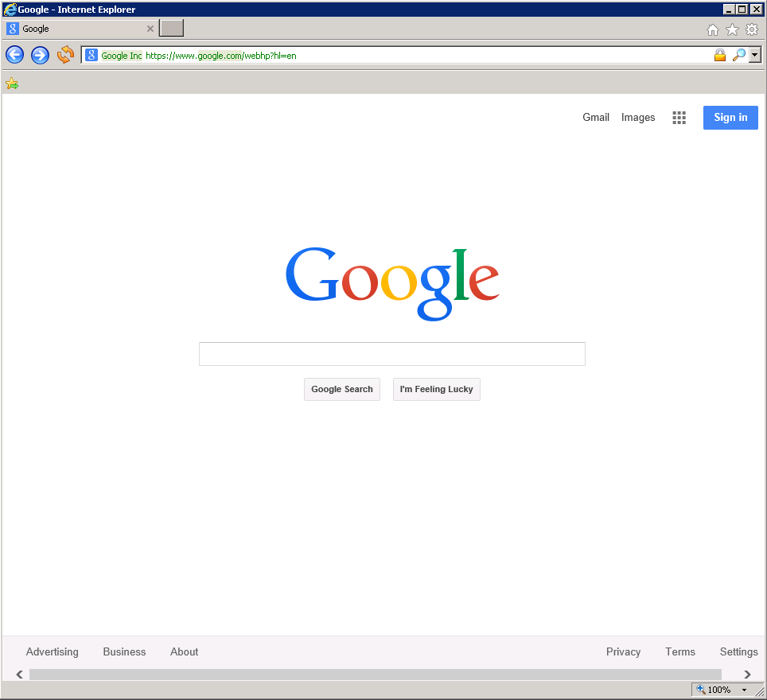This screenshot has width=767, height=700.
Task: Maximize the Internet Explorer window
Action: [742, 10]
